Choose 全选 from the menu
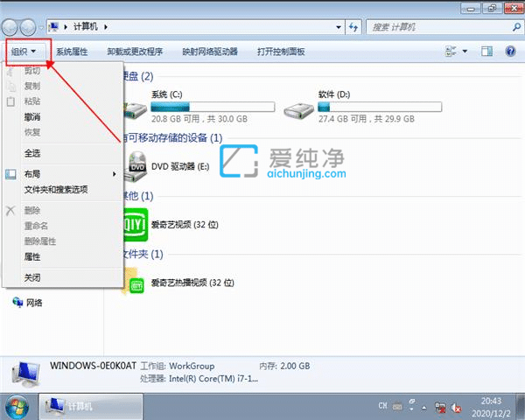Image resolution: width=525 pixels, height=420 pixels. click(x=32, y=153)
